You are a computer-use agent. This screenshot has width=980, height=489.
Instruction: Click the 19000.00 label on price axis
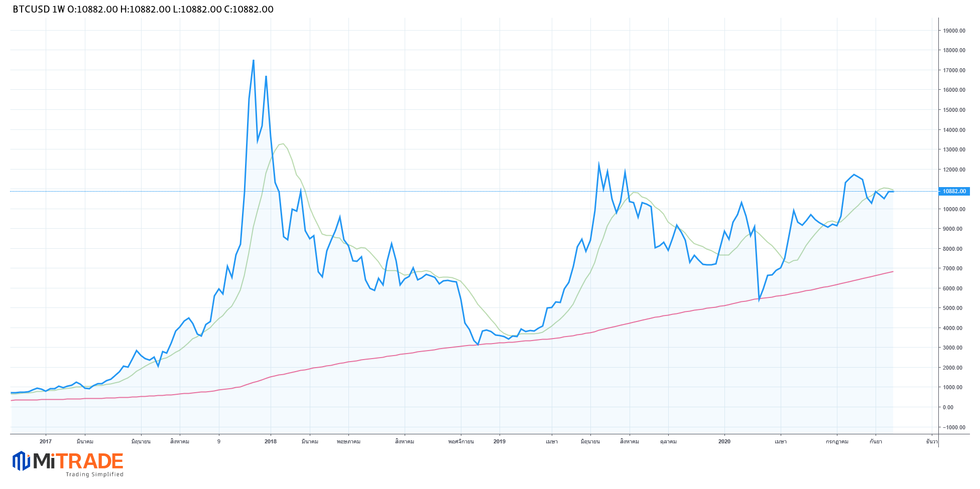tap(954, 31)
